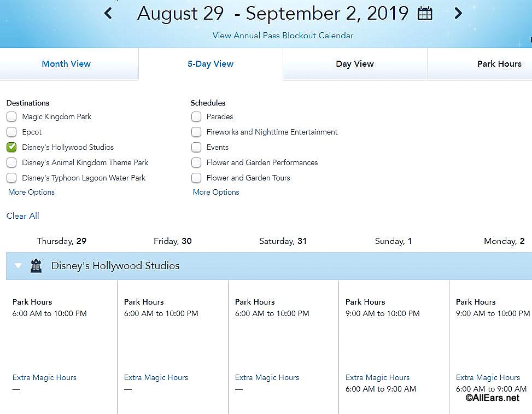Viewport: 532px width, 414px height.
Task: Select the Saturday, 31 column header
Action: coord(283,241)
